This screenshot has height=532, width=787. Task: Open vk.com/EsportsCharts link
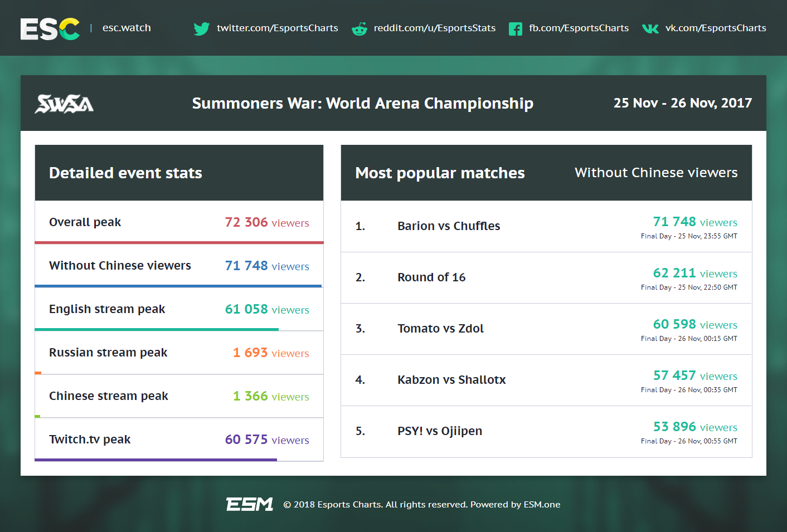coord(715,28)
